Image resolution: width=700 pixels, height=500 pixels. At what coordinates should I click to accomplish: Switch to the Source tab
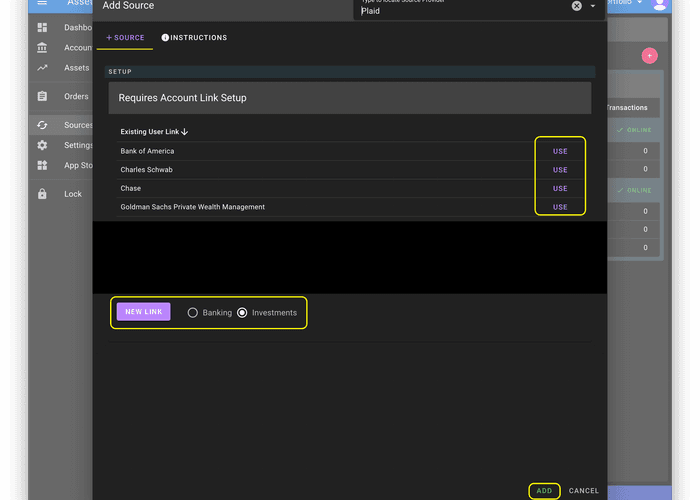point(125,38)
